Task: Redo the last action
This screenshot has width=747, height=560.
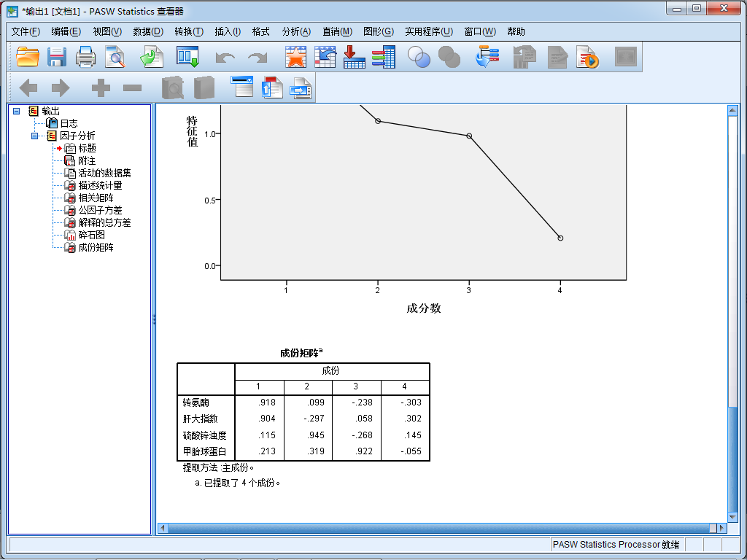Action: click(258, 58)
